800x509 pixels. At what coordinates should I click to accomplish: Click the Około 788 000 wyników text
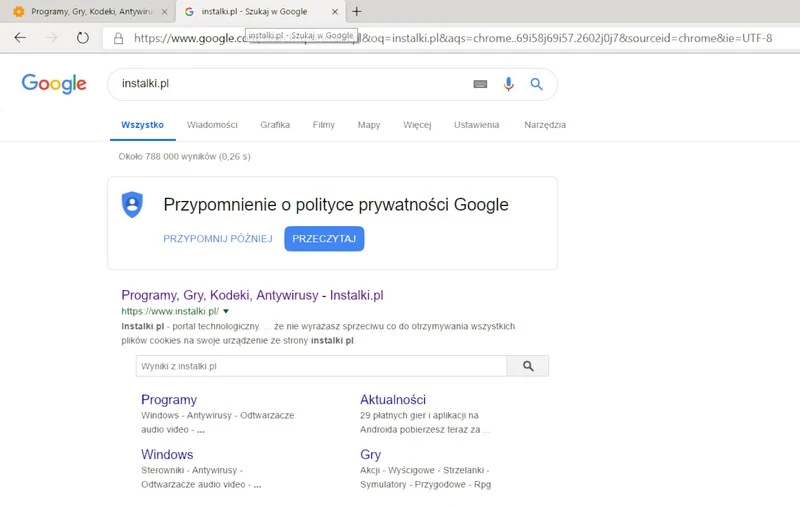[184, 157]
